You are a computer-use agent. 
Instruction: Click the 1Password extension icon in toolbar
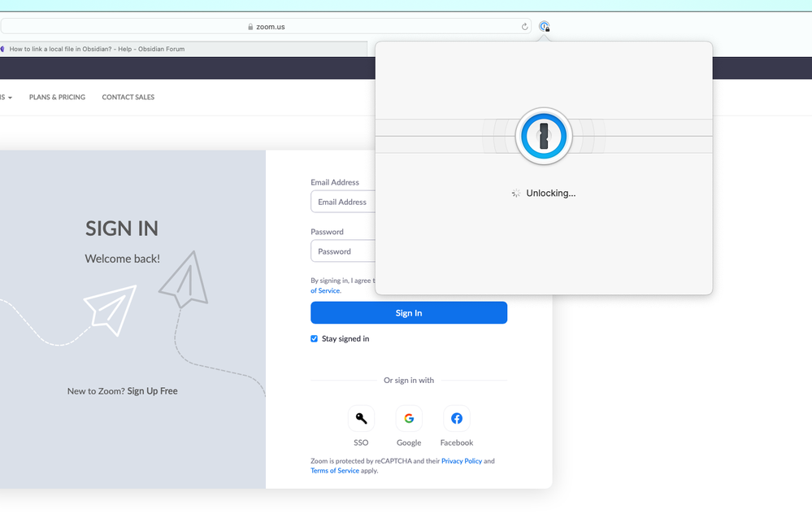tap(545, 27)
